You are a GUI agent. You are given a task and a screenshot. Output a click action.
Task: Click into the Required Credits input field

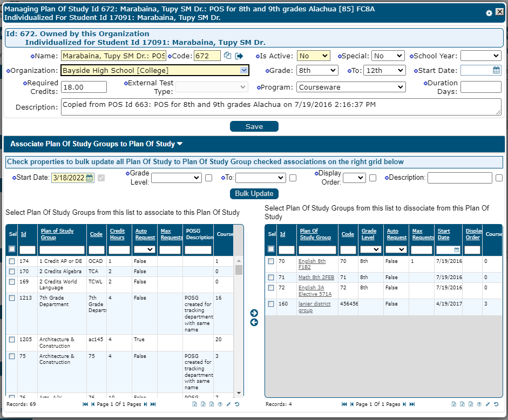(x=84, y=87)
